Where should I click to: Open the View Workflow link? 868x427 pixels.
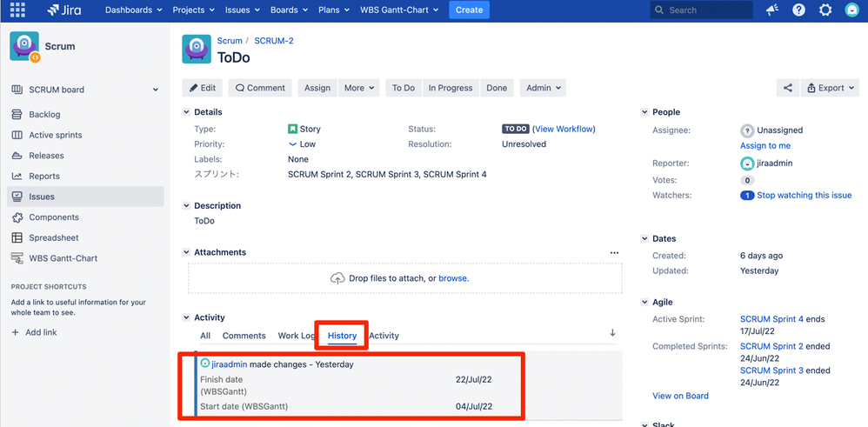point(564,129)
